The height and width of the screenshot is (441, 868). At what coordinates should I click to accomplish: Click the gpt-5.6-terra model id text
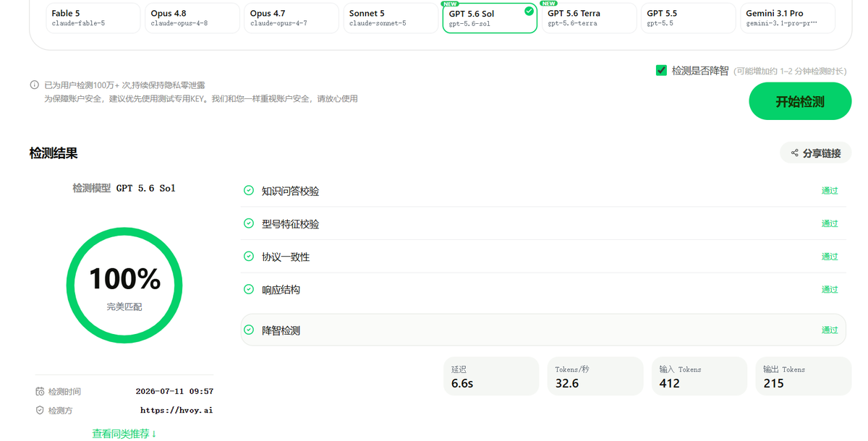pyautogui.click(x=572, y=23)
